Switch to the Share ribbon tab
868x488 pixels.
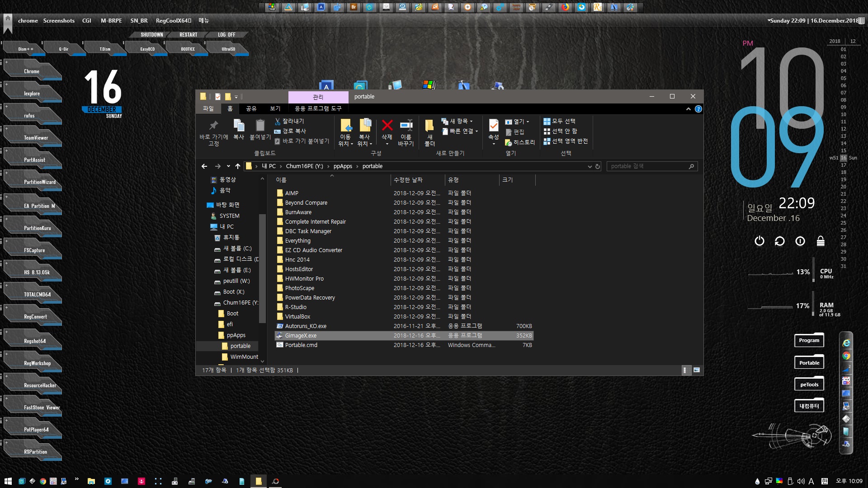251,108
